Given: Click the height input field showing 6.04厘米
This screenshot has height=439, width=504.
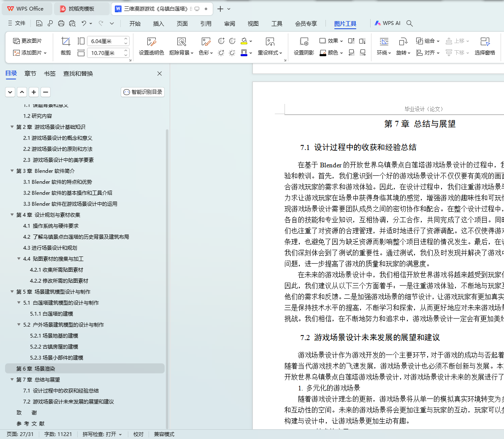Looking at the screenshot, I should 105,41.
